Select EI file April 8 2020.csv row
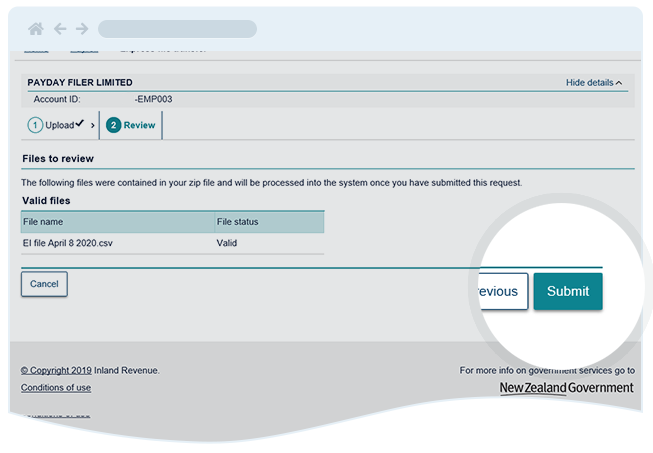653x453 pixels. [x=66, y=242]
